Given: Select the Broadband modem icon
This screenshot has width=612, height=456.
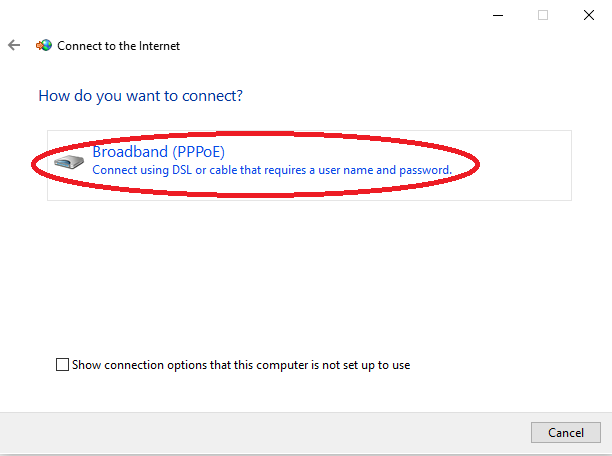Looking at the screenshot, I should [x=69, y=163].
